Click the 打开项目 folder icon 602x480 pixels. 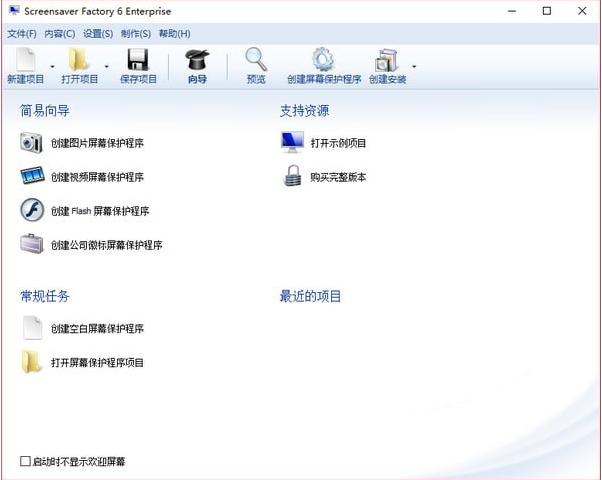(x=79, y=60)
